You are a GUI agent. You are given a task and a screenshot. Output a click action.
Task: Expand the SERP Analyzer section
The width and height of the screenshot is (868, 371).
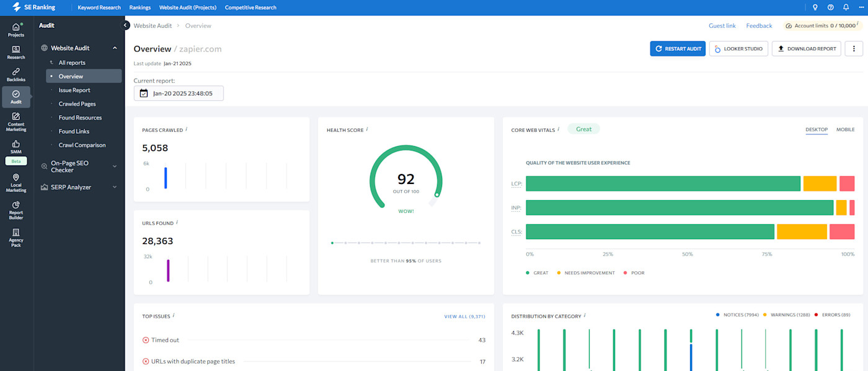tap(115, 187)
